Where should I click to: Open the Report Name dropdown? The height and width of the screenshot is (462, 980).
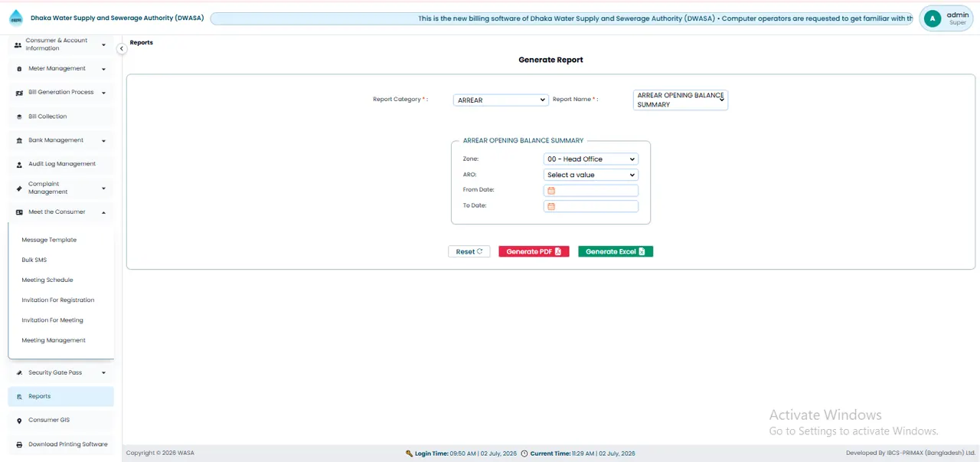point(681,100)
